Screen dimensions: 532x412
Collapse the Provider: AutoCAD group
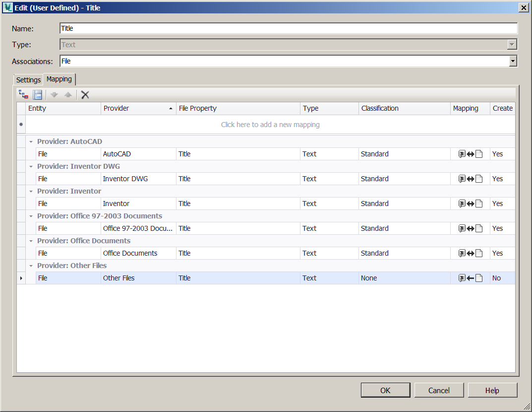[x=31, y=141]
